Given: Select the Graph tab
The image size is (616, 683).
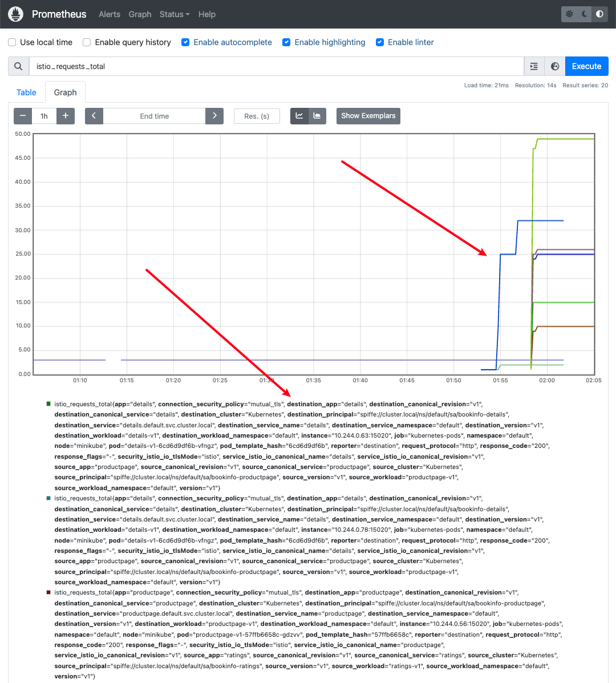Looking at the screenshot, I should click(65, 92).
